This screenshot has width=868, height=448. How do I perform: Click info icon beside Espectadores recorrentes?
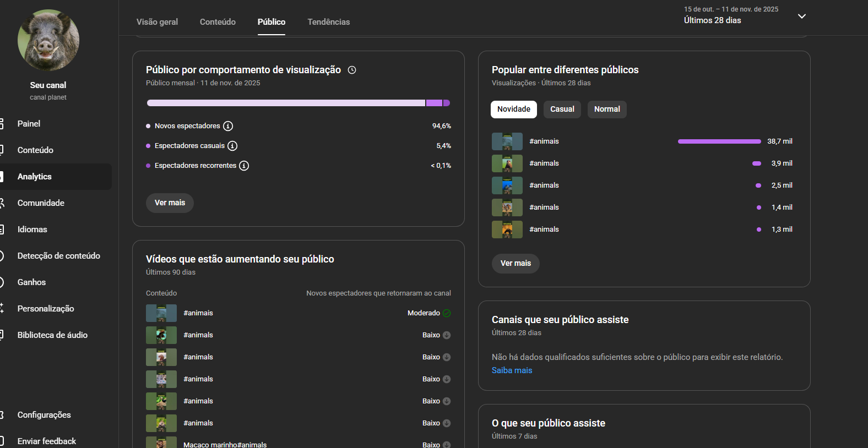pyautogui.click(x=244, y=166)
